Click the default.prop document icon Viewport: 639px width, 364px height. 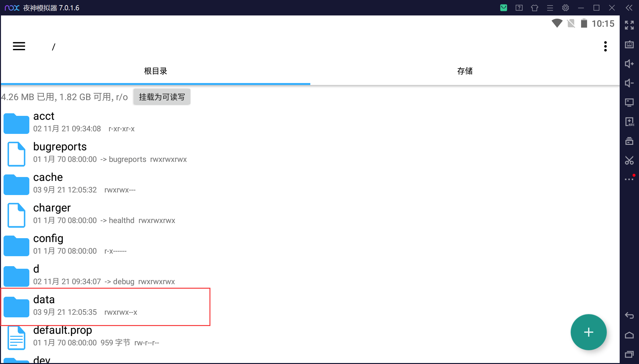tap(16, 338)
